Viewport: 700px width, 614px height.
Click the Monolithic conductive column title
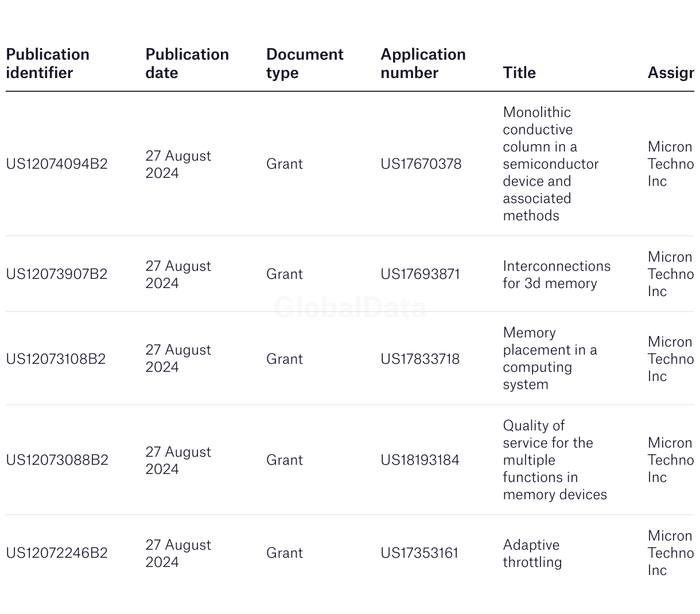click(550, 164)
